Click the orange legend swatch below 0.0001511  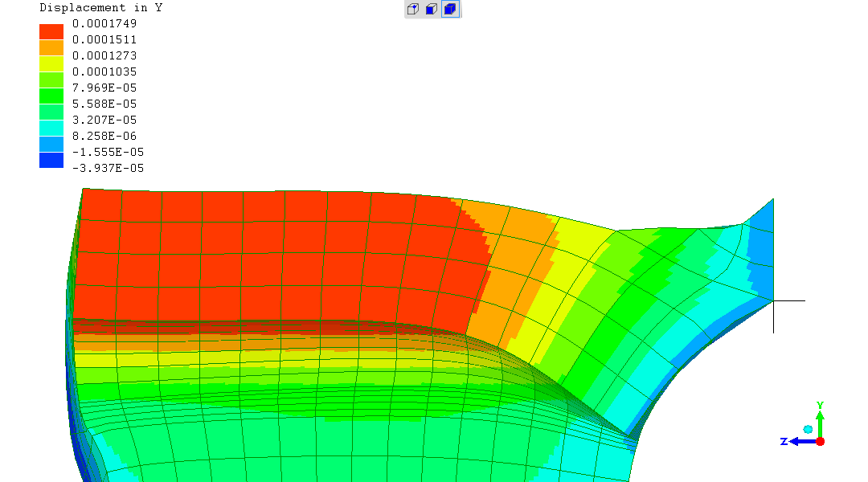[51, 47]
